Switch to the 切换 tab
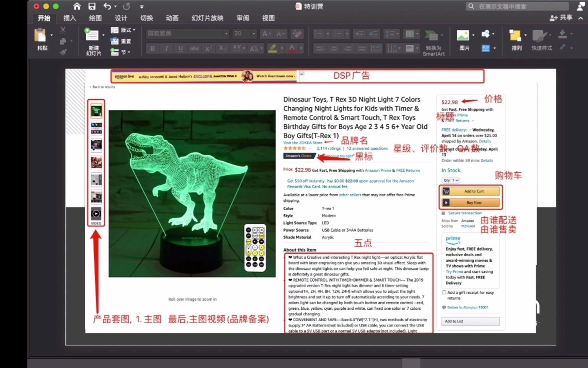Image resolution: width=588 pixels, height=368 pixels. coord(147,18)
